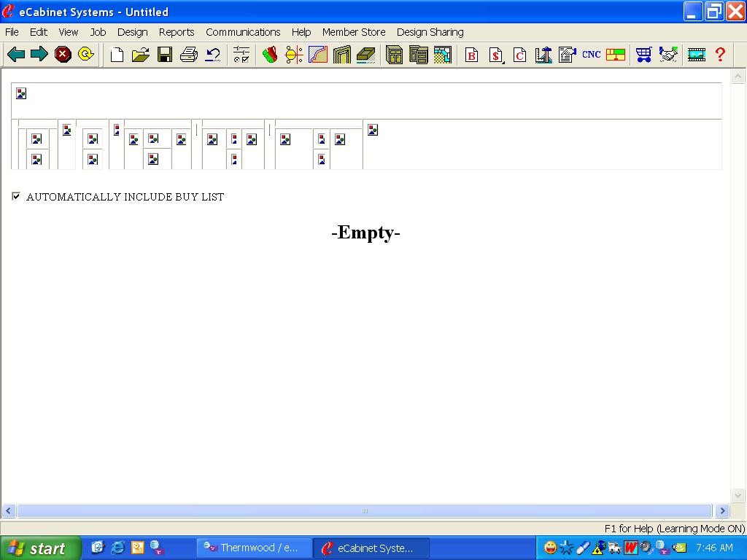This screenshot has height=560, width=747.
Task: Click the 7:46 AM taskbar clock
Action: coord(714,548)
